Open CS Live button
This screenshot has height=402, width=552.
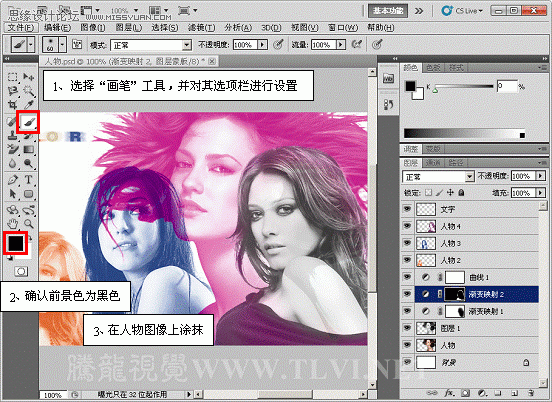[x=462, y=11]
